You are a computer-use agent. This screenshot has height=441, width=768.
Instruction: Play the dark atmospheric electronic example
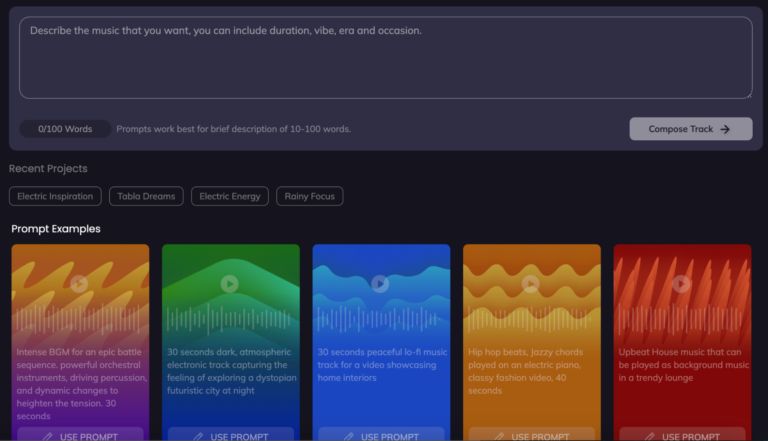click(x=230, y=284)
